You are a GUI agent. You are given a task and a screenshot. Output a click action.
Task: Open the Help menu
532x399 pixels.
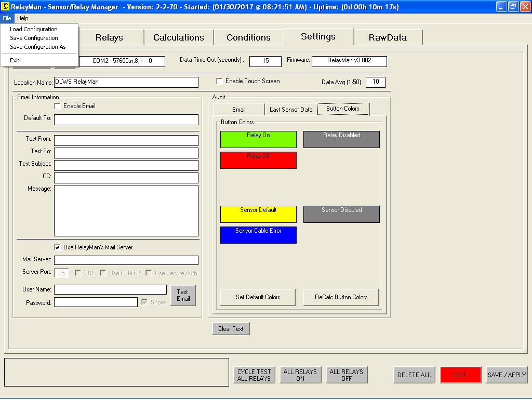pyautogui.click(x=23, y=18)
